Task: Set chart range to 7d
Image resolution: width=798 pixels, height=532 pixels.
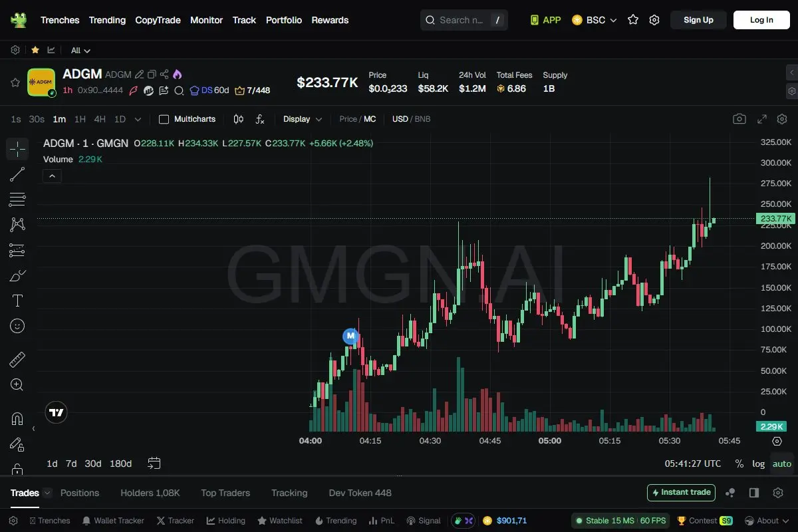Action: tap(71, 464)
